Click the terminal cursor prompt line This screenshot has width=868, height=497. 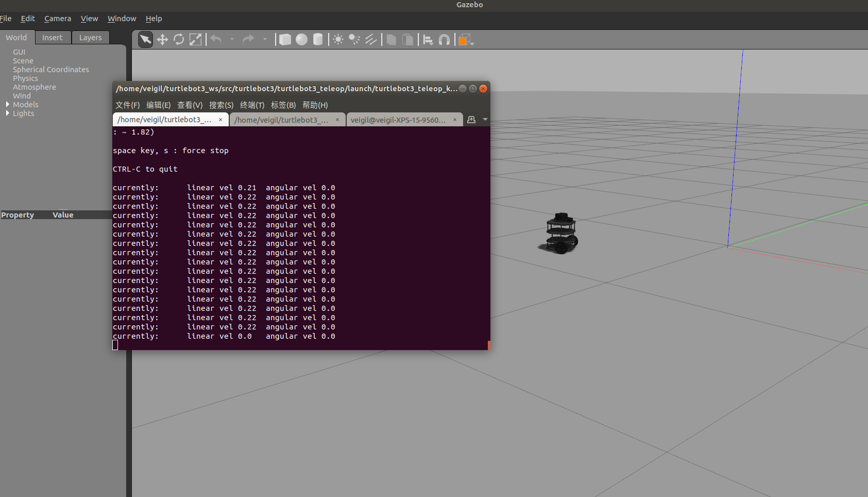point(115,345)
